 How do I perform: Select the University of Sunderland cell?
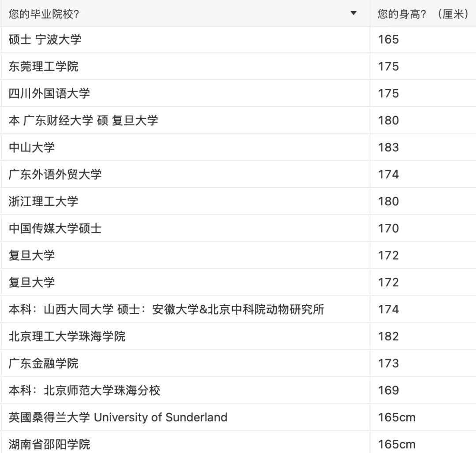(x=186, y=417)
